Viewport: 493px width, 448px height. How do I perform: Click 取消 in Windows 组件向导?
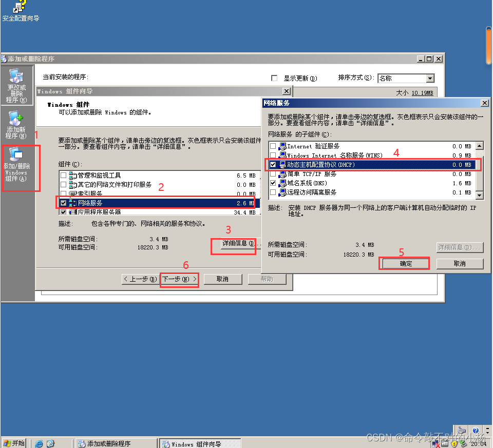222,279
